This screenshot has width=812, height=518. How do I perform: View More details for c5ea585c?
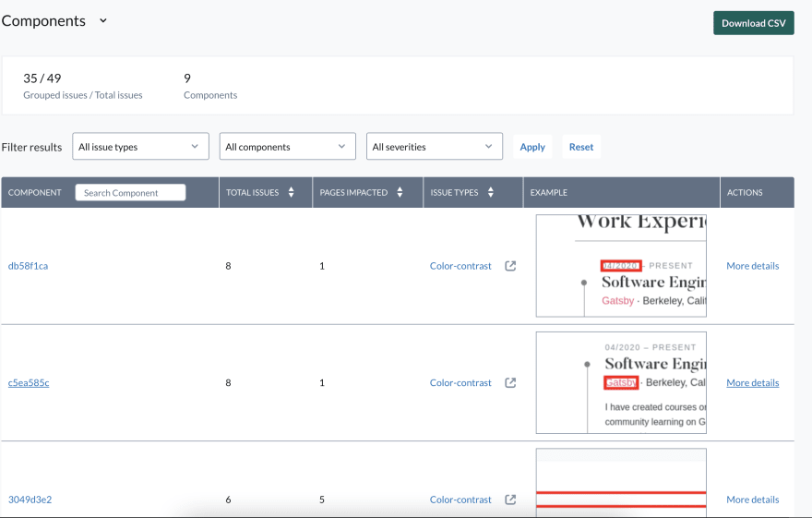[x=752, y=383]
